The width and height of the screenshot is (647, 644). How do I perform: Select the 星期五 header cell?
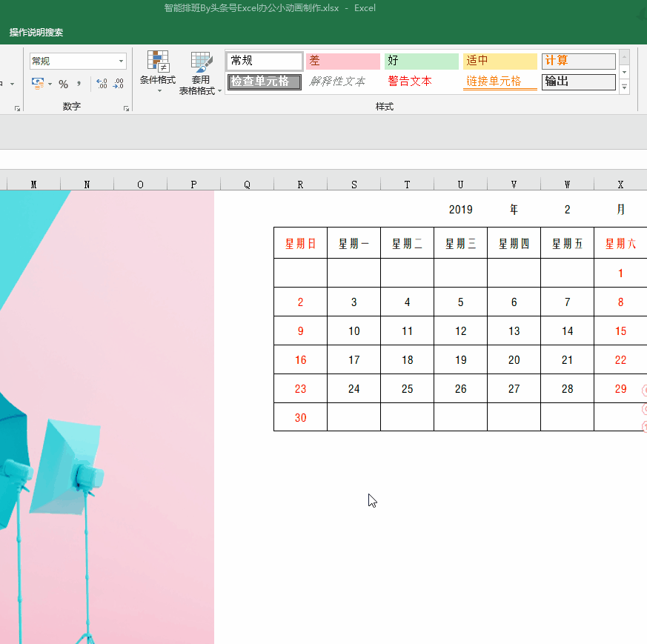[568, 243]
